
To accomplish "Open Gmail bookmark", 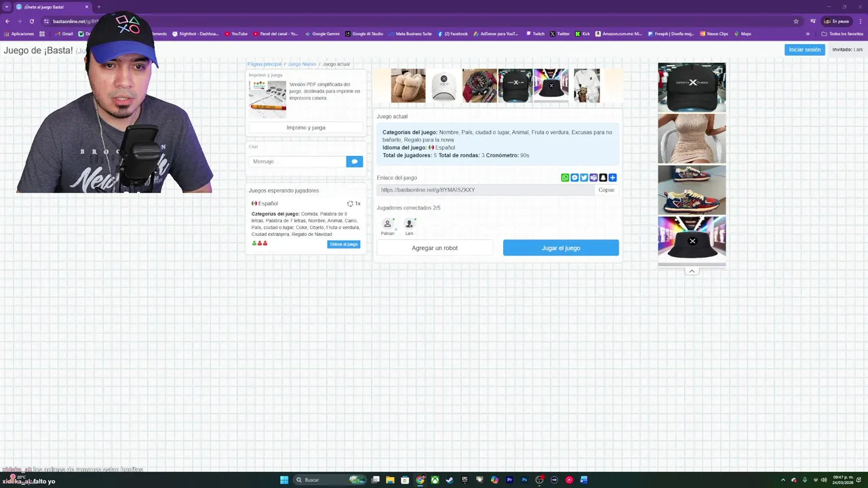I will (64, 34).
